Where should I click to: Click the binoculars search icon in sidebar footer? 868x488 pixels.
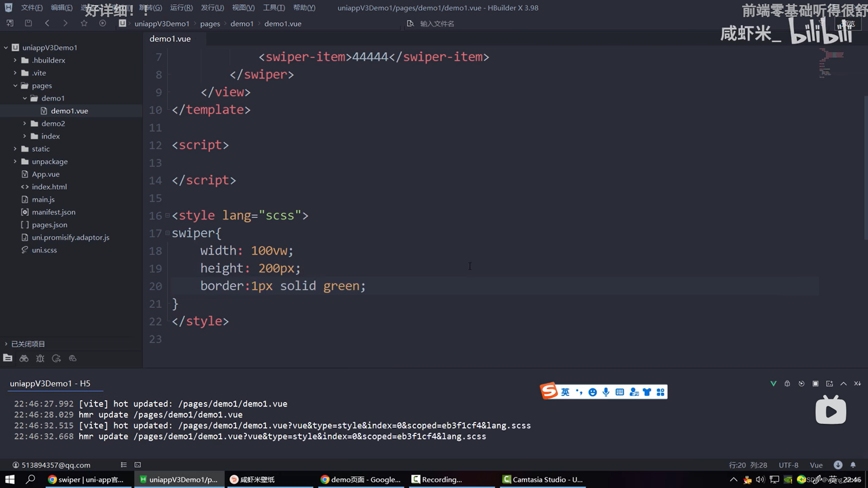24,358
